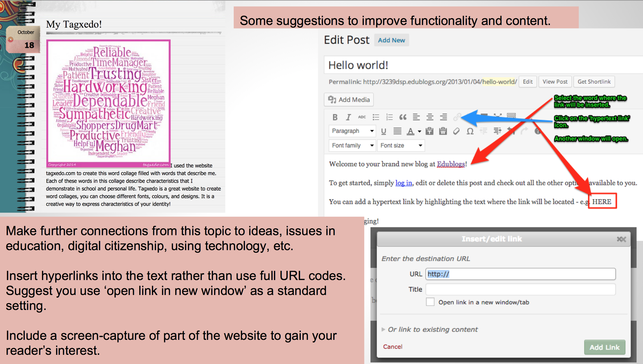Open text color picker dropdown arrow
This screenshot has width=643, height=364.
point(420,131)
